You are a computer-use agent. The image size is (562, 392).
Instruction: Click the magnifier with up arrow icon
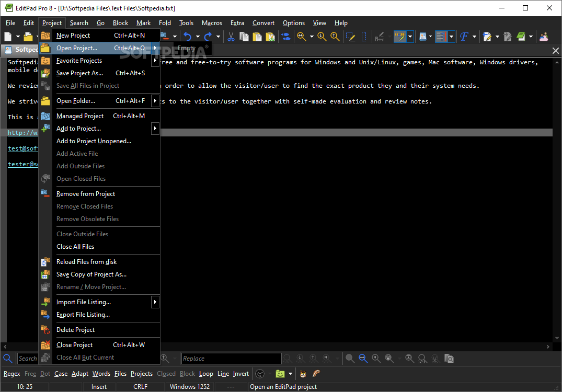[335, 36]
